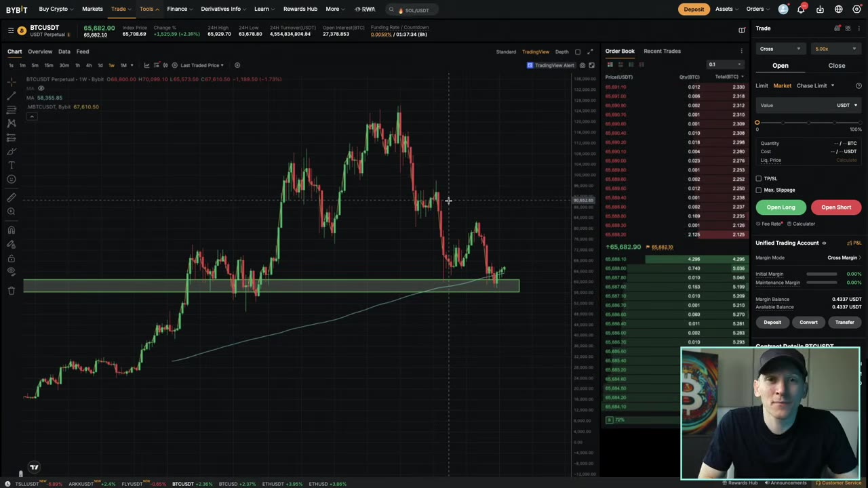
Task: Open the Last Traded Price dropdown
Action: (x=202, y=65)
